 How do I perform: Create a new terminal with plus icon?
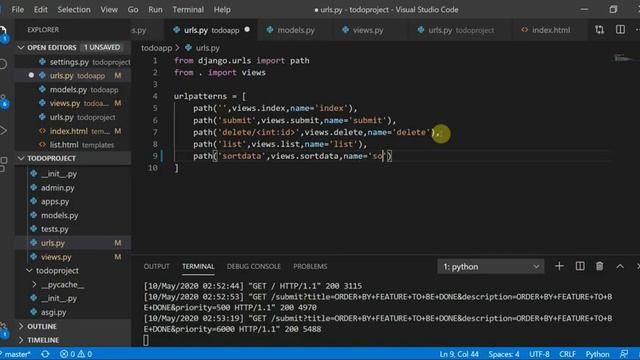point(559,266)
